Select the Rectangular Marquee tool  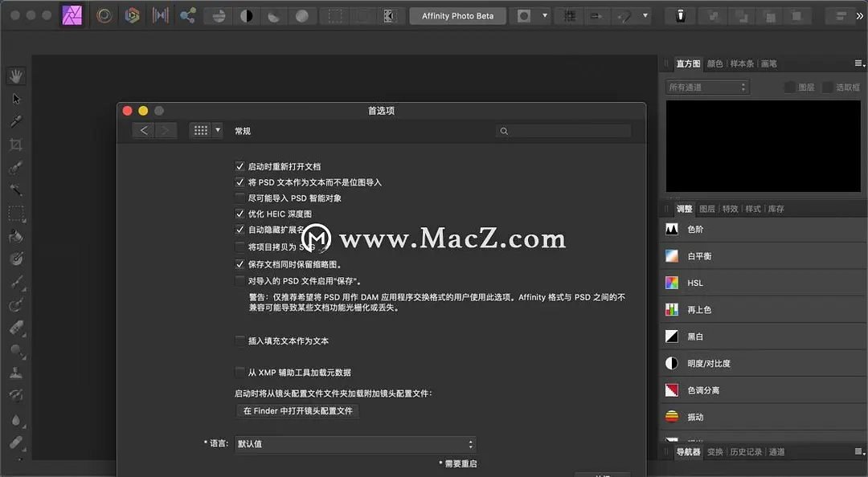[x=16, y=214]
